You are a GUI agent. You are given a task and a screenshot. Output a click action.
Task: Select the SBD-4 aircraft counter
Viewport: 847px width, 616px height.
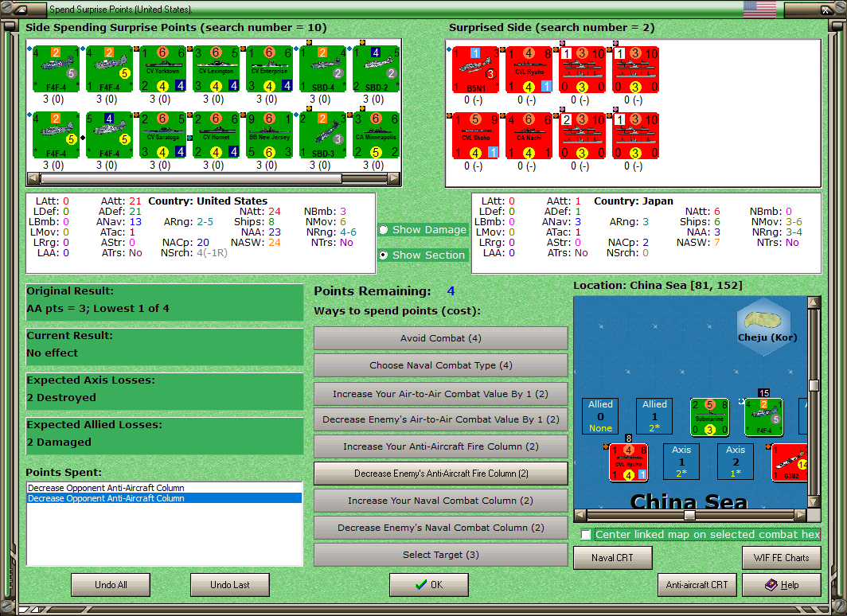click(x=322, y=69)
